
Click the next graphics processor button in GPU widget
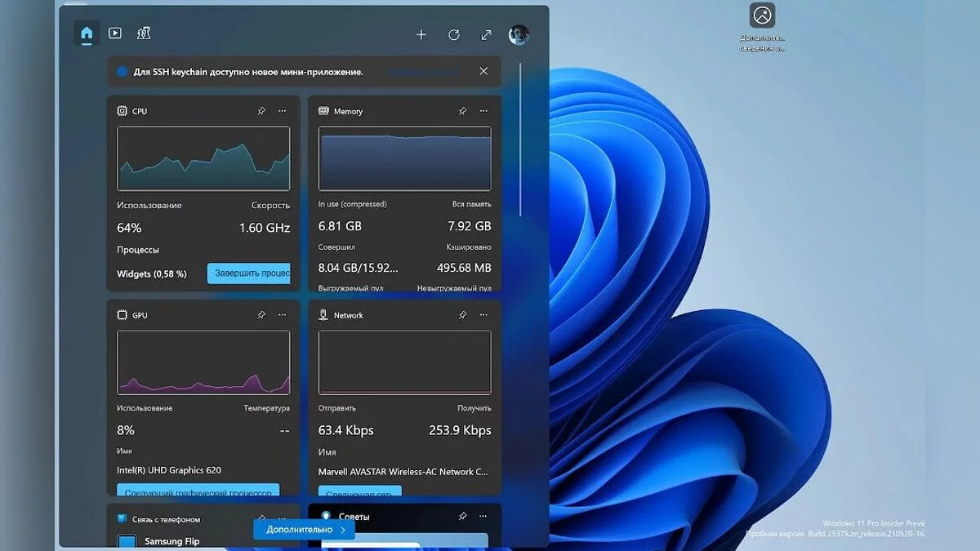click(198, 490)
